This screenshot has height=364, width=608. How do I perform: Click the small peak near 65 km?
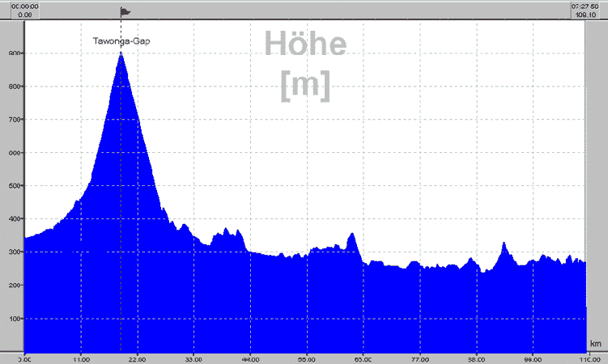(351, 235)
